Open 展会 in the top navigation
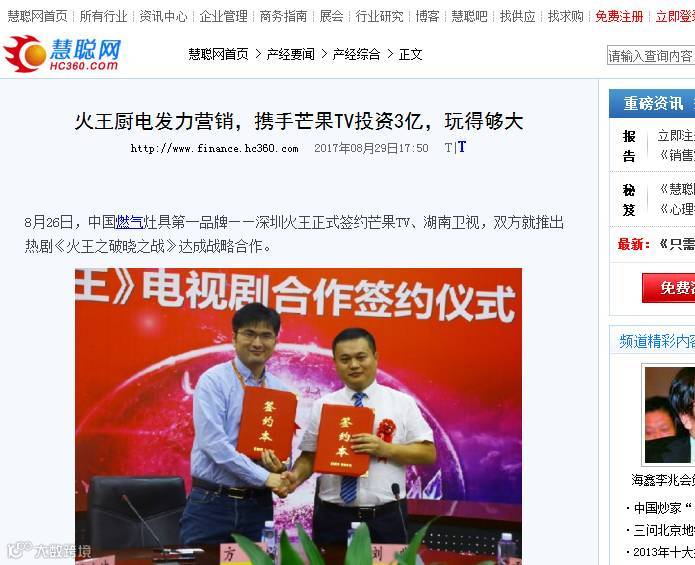This screenshot has height=565, width=695. coord(331,16)
